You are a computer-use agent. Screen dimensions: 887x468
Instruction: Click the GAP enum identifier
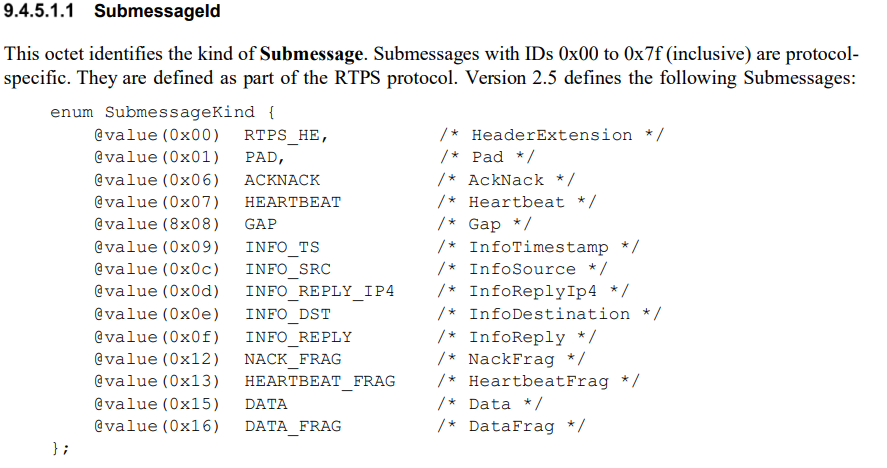click(260, 224)
